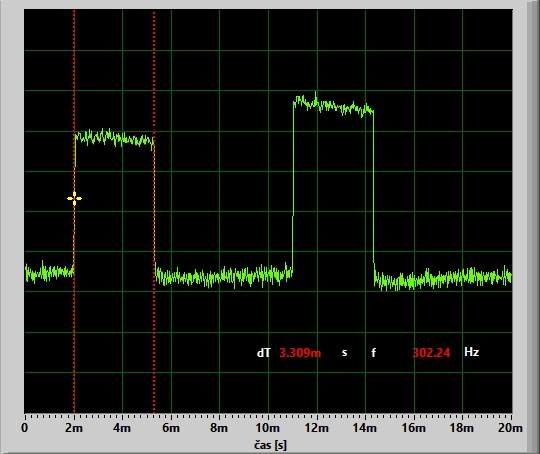The image size is (540, 454).
Task: Click the yellow crosshair cursor marker
Action: [x=74, y=198]
